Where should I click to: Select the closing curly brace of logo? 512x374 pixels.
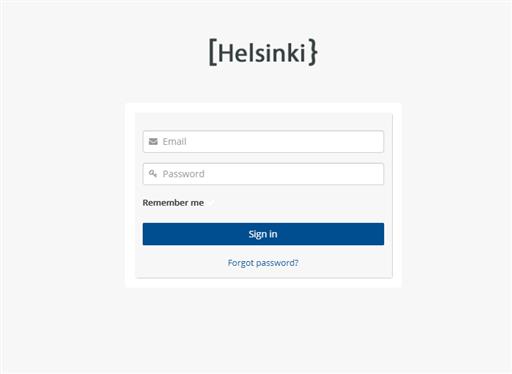[x=313, y=52]
